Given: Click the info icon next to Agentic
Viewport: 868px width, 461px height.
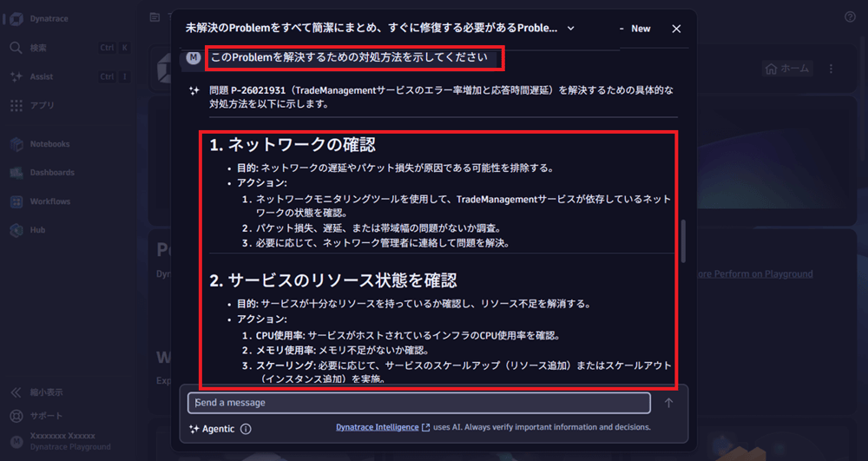Looking at the screenshot, I should [x=246, y=429].
